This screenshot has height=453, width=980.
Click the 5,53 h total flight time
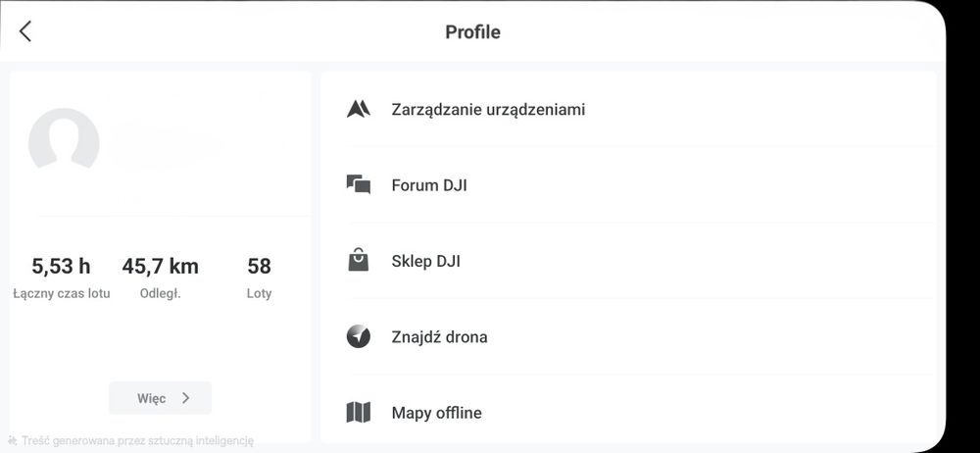pos(61,266)
